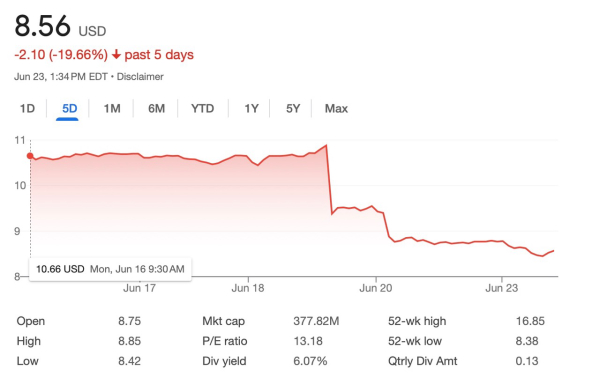The image size is (600, 385).
Task: Click the red down arrow icon
Action: 116,55
